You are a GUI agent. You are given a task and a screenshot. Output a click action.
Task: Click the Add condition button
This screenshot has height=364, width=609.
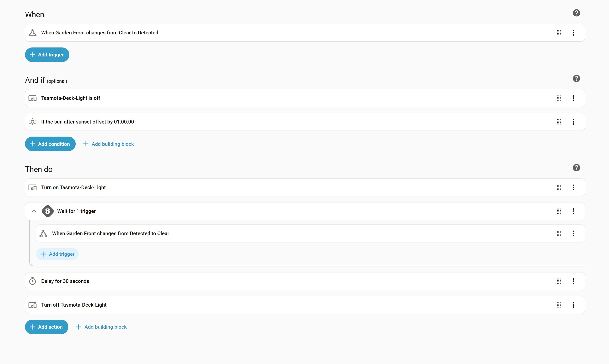pyautogui.click(x=50, y=144)
